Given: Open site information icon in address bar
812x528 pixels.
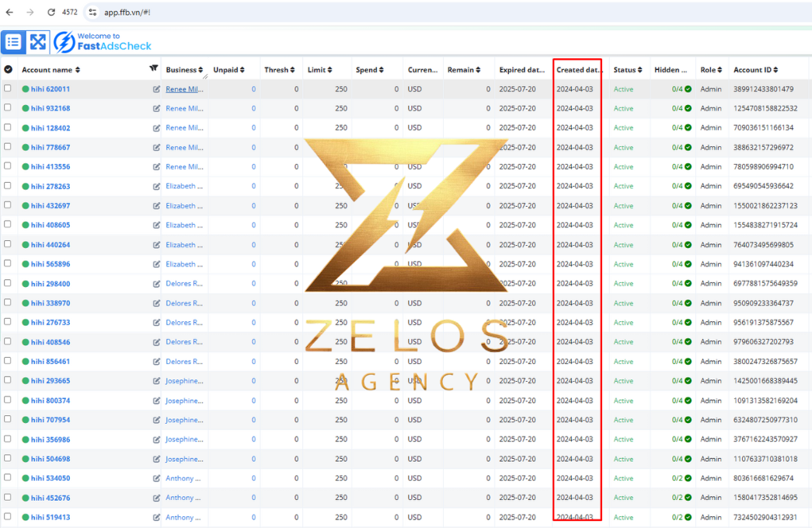Looking at the screenshot, I should coord(92,12).
